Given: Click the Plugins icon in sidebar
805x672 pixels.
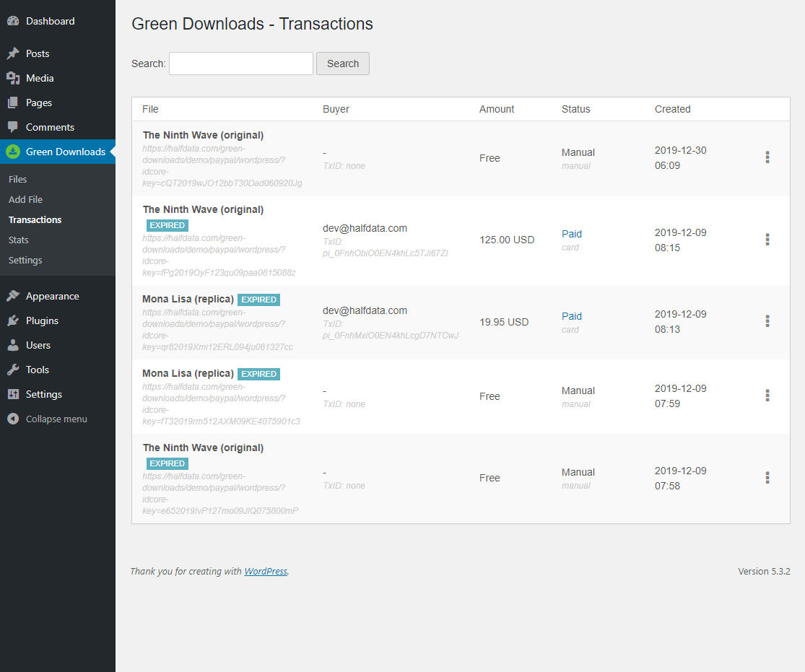Looking at the screenshot, I should click(x=15, y=320).
